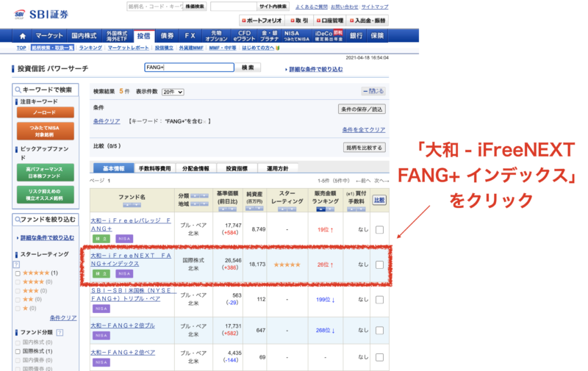The image size is (588, 371).
Task: Open help icon under スターレーティング filter
Action: point(16,264)
